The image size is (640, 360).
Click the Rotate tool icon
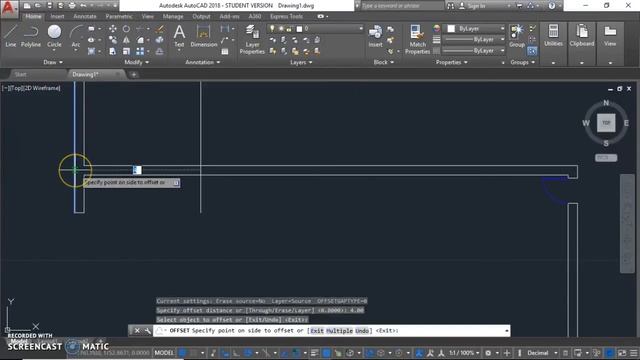127,29
